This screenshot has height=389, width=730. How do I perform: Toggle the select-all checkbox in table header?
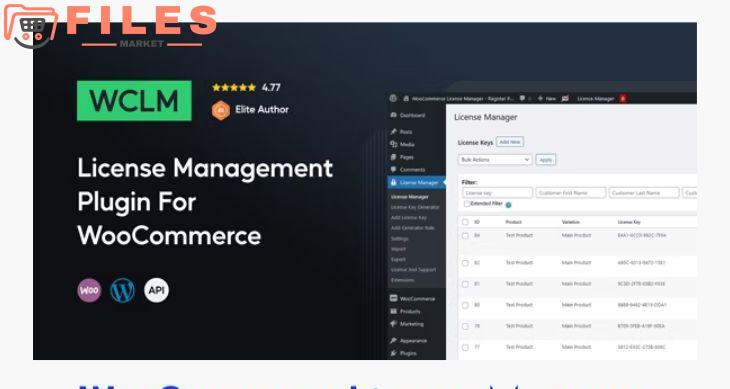tap(465, 222)
